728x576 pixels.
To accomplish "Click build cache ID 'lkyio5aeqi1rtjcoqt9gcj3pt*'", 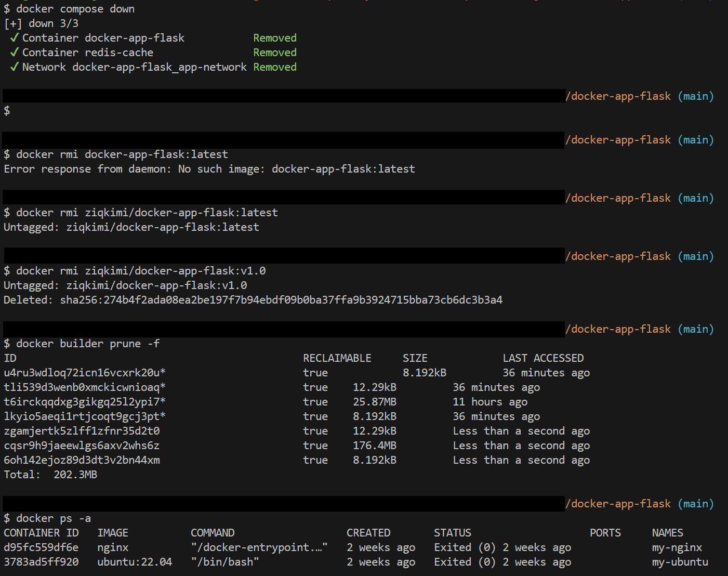I will coord(85,416).
